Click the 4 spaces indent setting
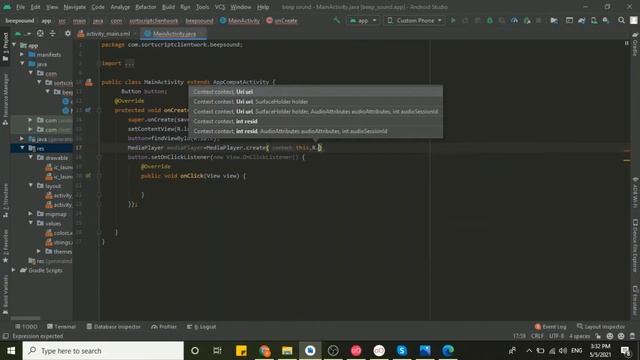This screenshot has width=640, height=360. click(580, 336)
